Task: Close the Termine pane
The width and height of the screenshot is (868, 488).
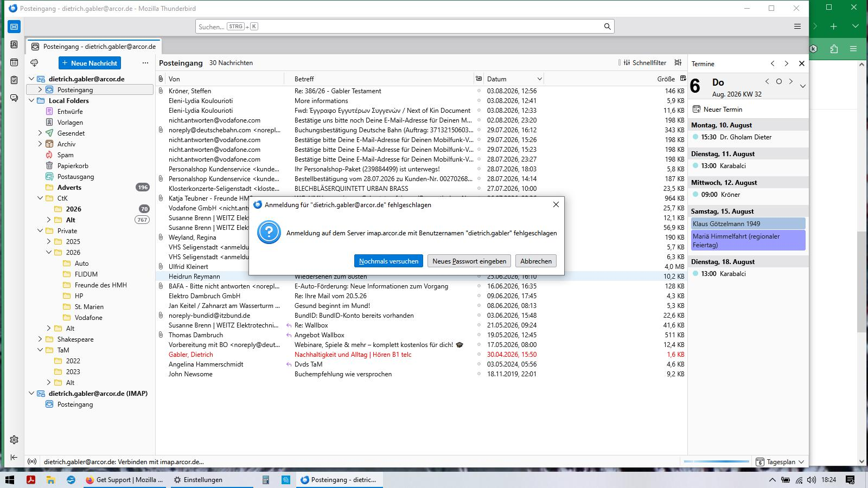Action: [x=802, y=63]
